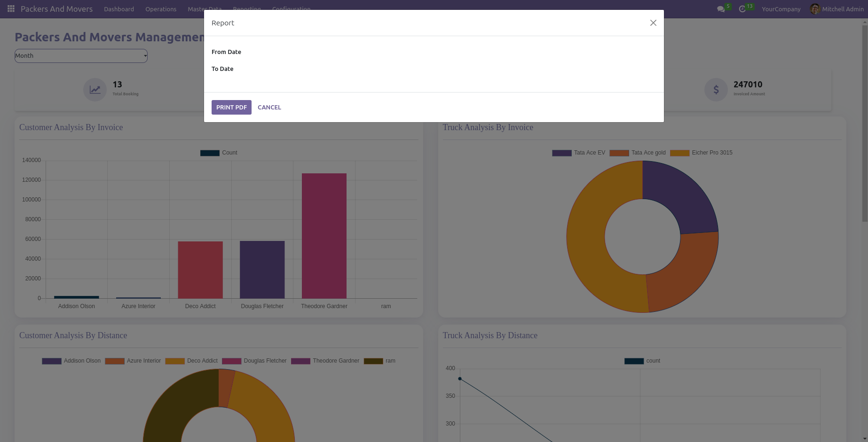The image size is (868, 442).
Task: Click the Douglas Fletcher bar
Action: click(262, 270)
